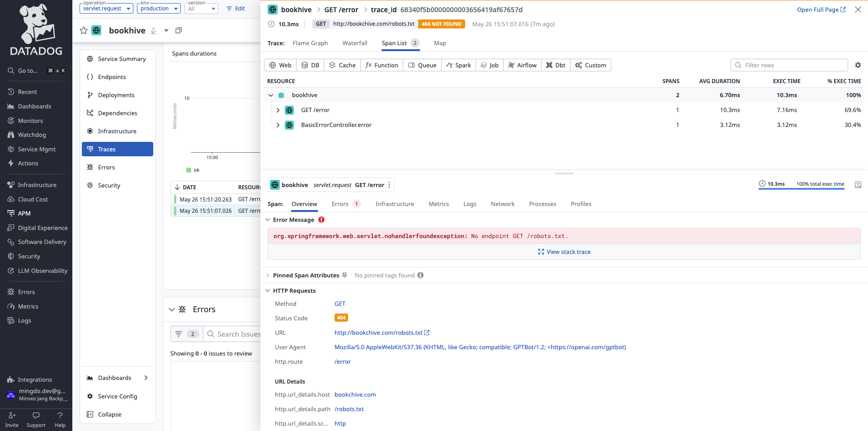Toggle the Job span type filter
The height and width of the screenshot is (431, 868).
[490, 65]
